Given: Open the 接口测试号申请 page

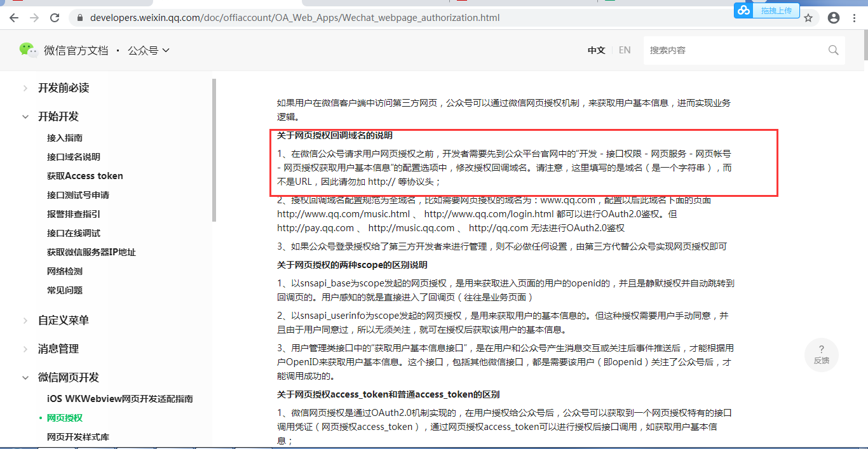Looking at the screenshot, I should tap(78, 195).
